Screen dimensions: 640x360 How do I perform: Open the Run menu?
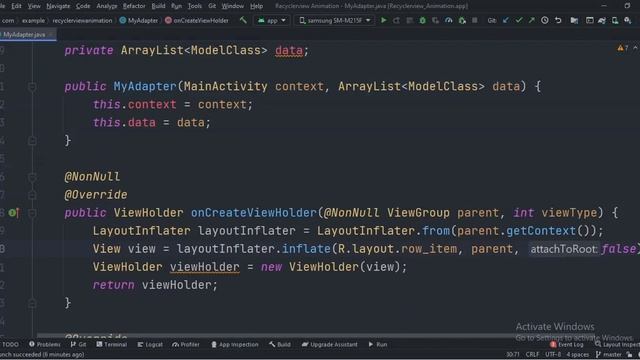pyautogui.click(x=176, y=6)
